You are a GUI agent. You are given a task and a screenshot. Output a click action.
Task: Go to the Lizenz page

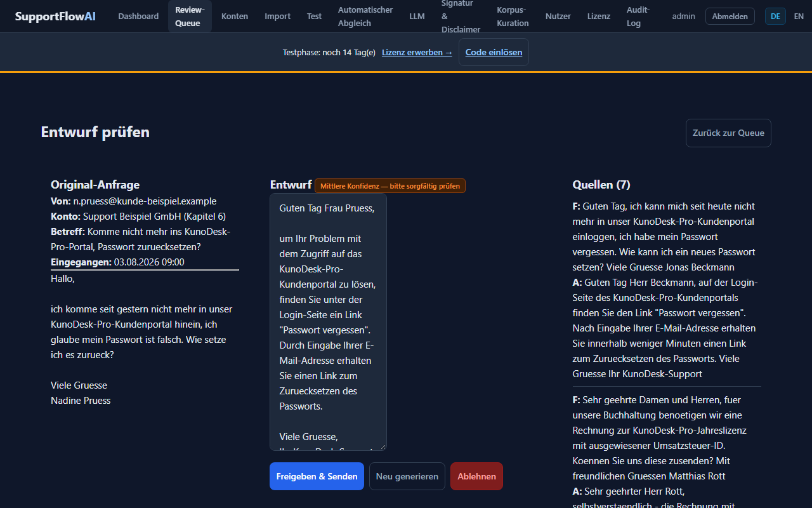click(599, 17)
